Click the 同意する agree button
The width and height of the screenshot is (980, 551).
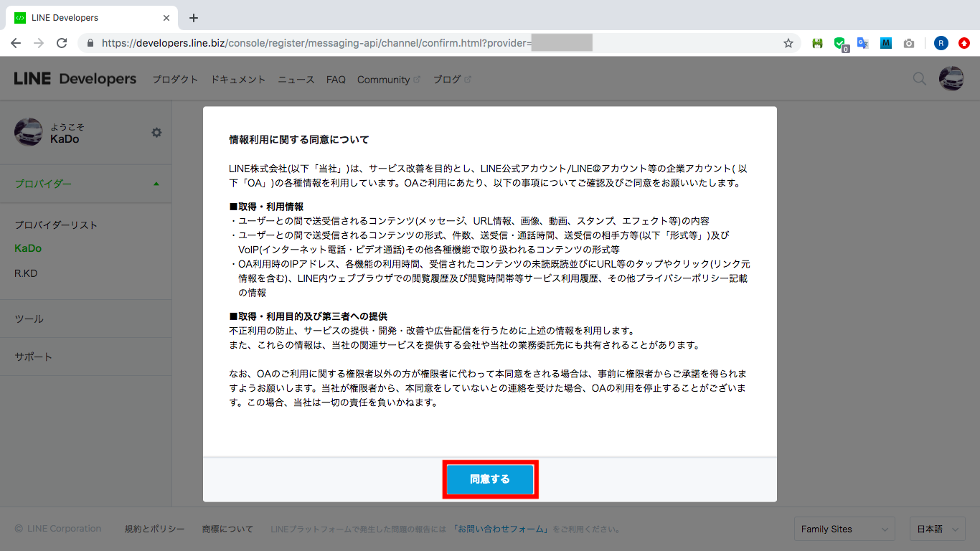click(x=490, y=479)
